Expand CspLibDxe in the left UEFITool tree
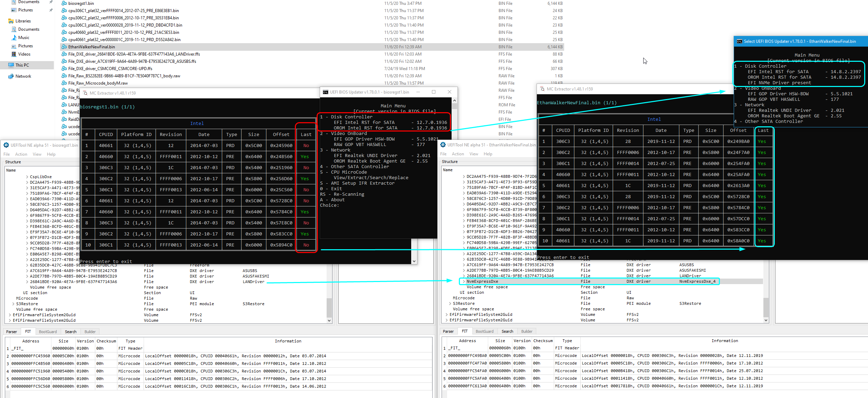This screenshot has height=398, width=868. coord(27,177)
